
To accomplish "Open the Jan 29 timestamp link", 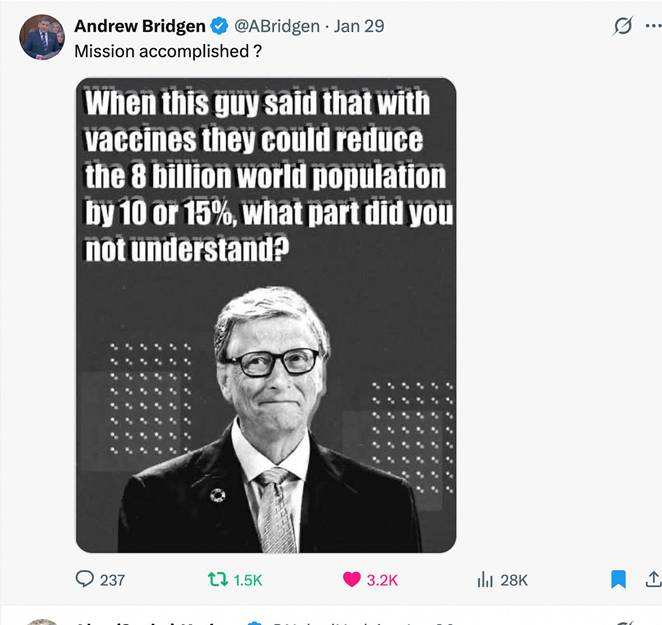I will point(359,26).
